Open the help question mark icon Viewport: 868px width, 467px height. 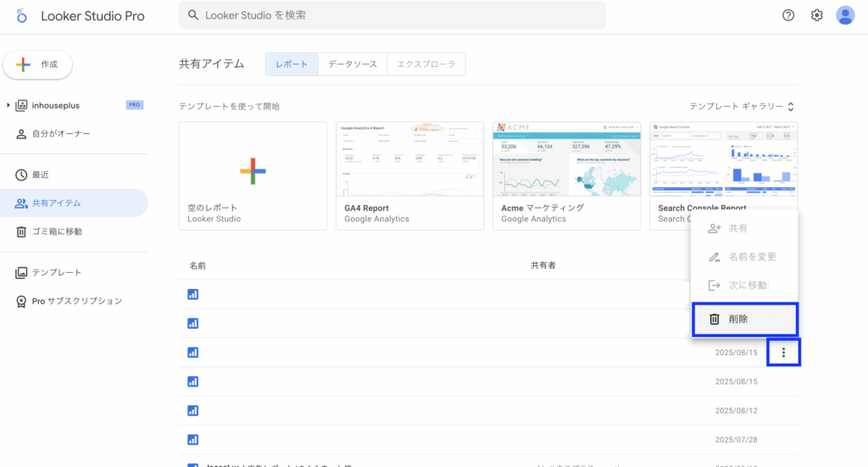[x=788, y=15]
